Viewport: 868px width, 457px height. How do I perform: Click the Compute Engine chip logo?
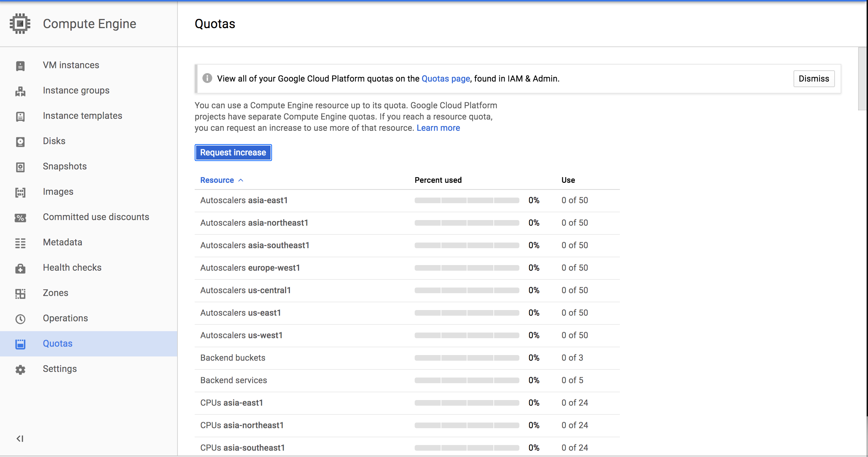click(20, 24)
